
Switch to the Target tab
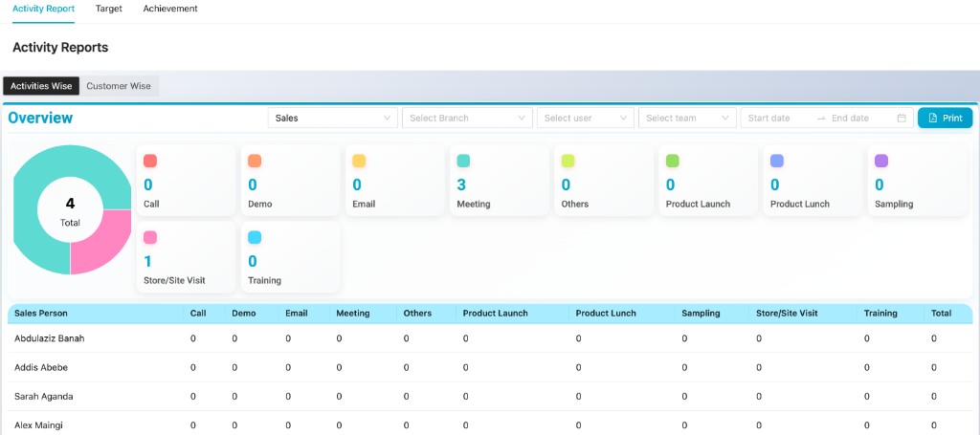pos(109,9)
